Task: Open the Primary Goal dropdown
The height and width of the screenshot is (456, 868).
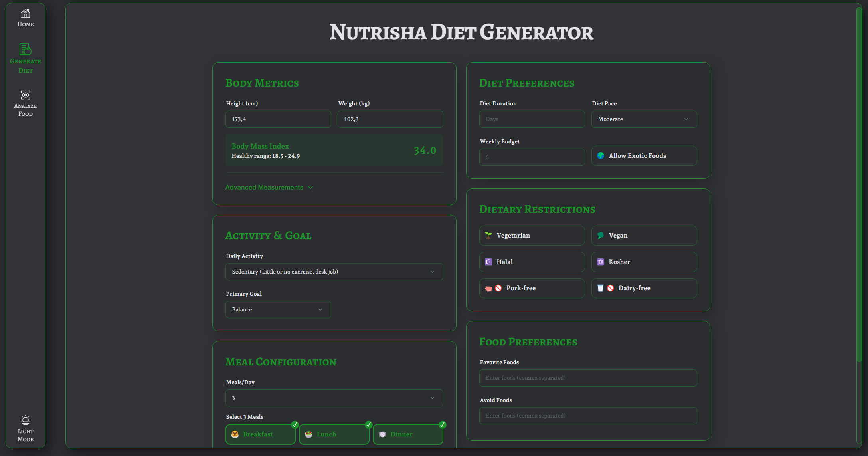Action: click(x=278, y=309)
